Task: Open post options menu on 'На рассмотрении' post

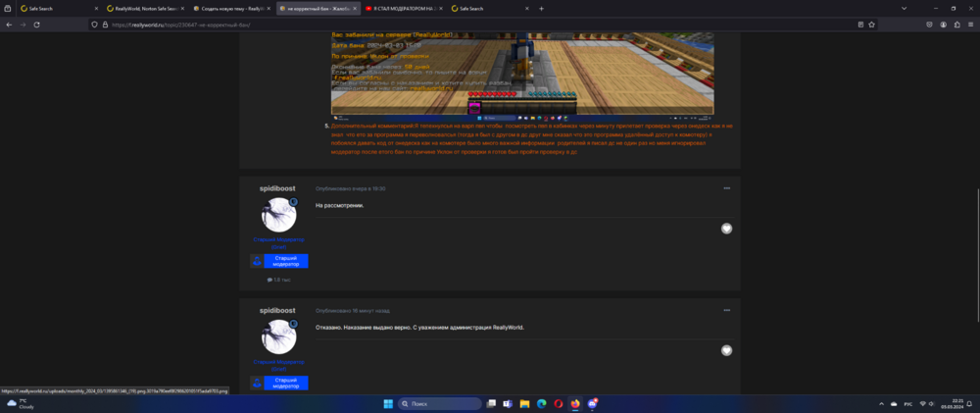Action: (727, 188)
